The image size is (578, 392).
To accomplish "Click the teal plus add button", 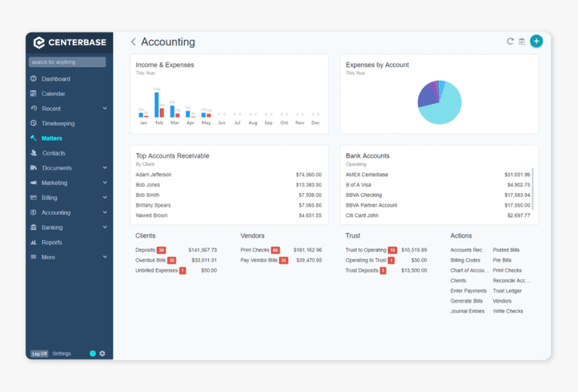I will 536,41.
